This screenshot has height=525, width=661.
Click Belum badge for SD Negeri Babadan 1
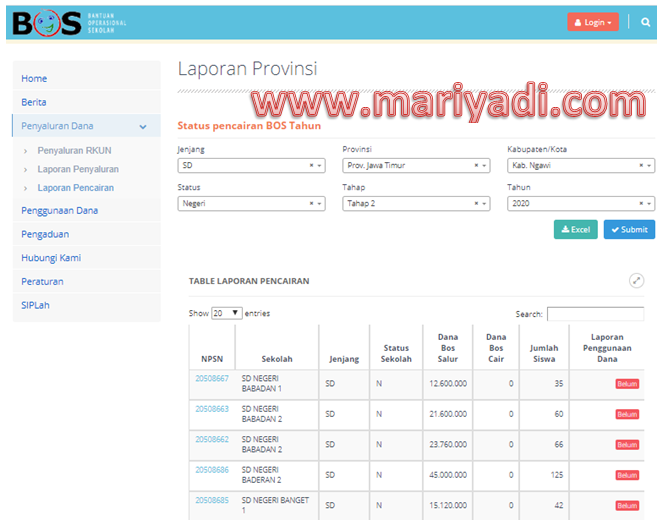627,384
